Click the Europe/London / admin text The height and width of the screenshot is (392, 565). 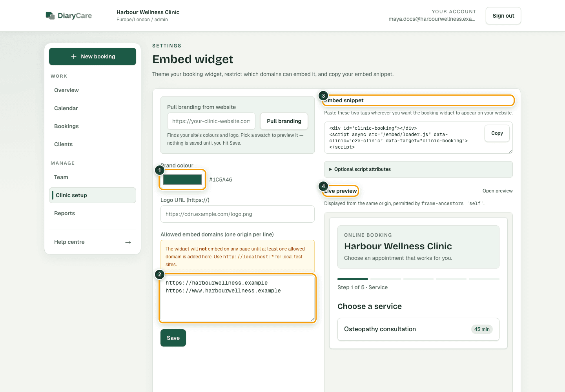tap(142, 20)
